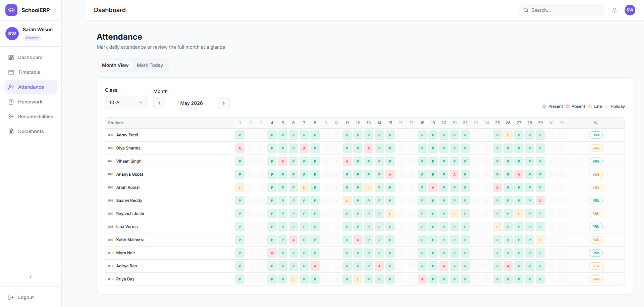Click Aarav Patel's name
Image resolution: width=644 pixels, height=307 pixels.
pyautogui.click(x=127, y=135)
